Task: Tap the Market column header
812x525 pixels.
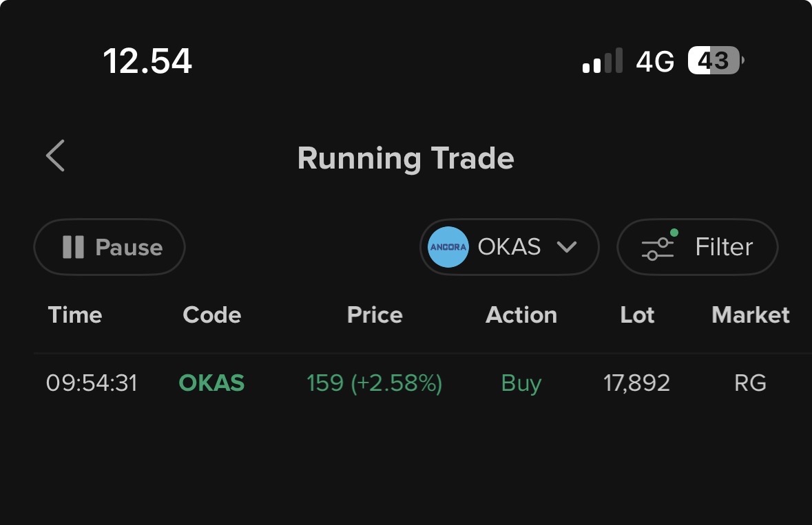Action: coord(750,315)
